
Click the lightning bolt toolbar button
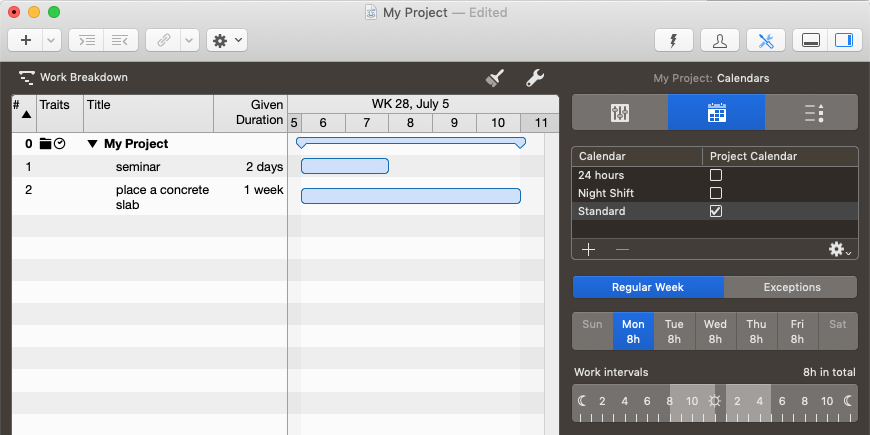pyautogui.click(x=674, y=41)
